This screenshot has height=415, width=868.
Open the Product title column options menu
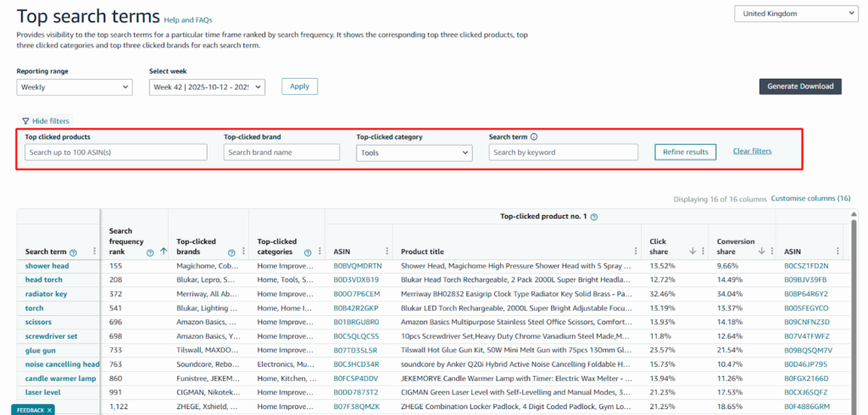635,251
